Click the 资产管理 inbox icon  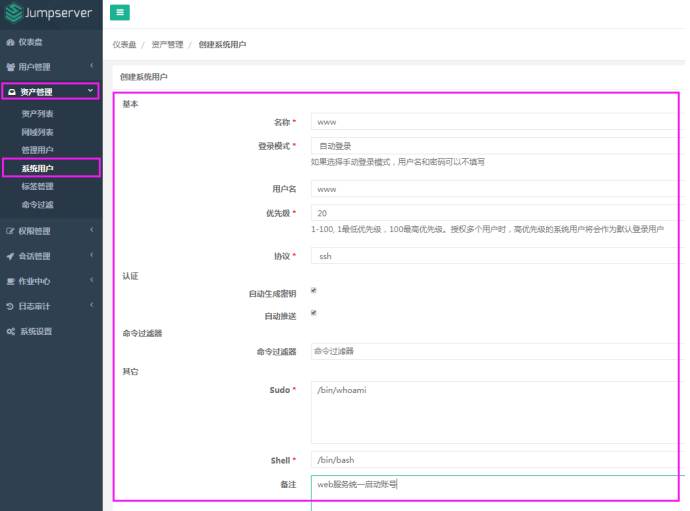(x=12, y=92)
